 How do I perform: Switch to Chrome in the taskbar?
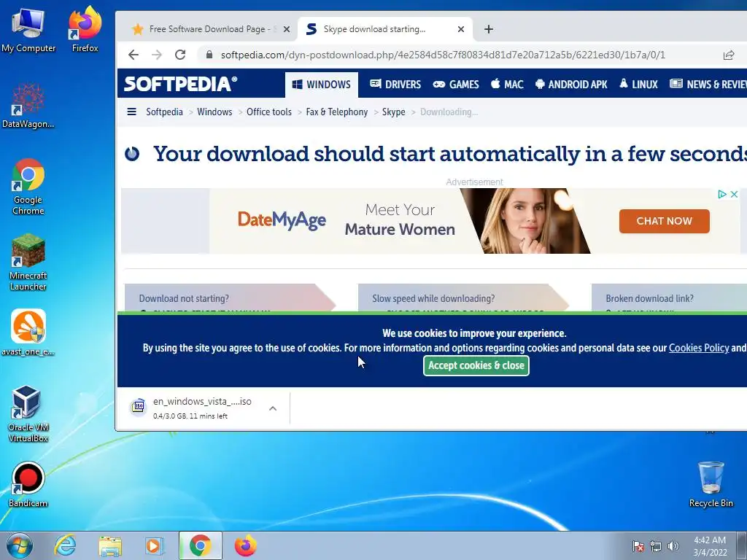[x=200, y=545]
